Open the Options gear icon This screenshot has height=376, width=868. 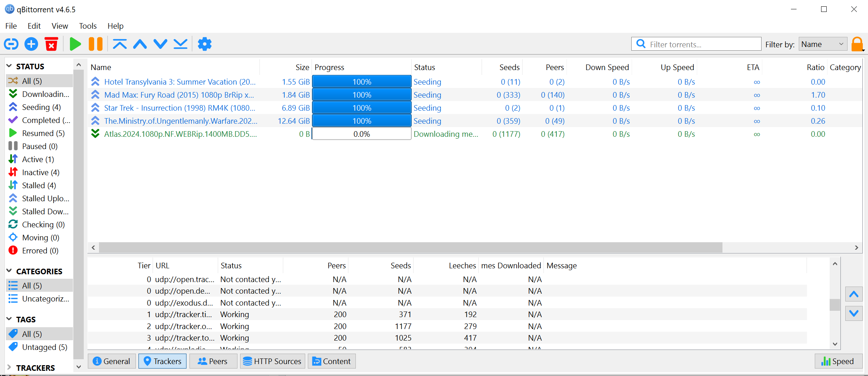[205, 44]
